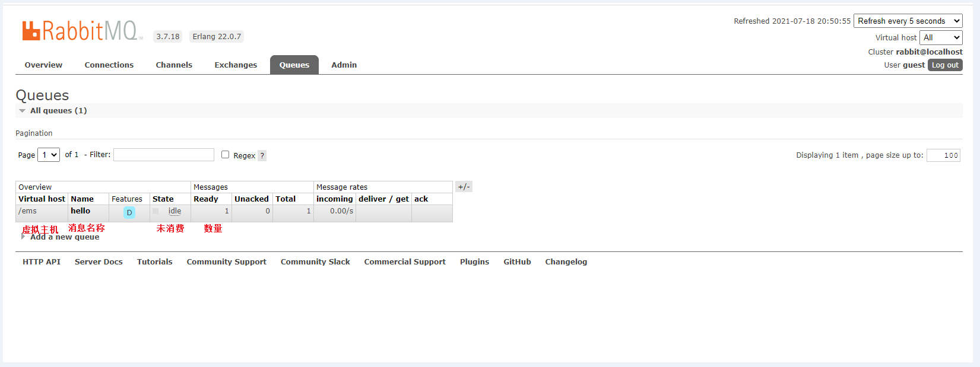980x367 pixels.
Task: Sort by the deliver / get column header
Action: tap(383, 199)
